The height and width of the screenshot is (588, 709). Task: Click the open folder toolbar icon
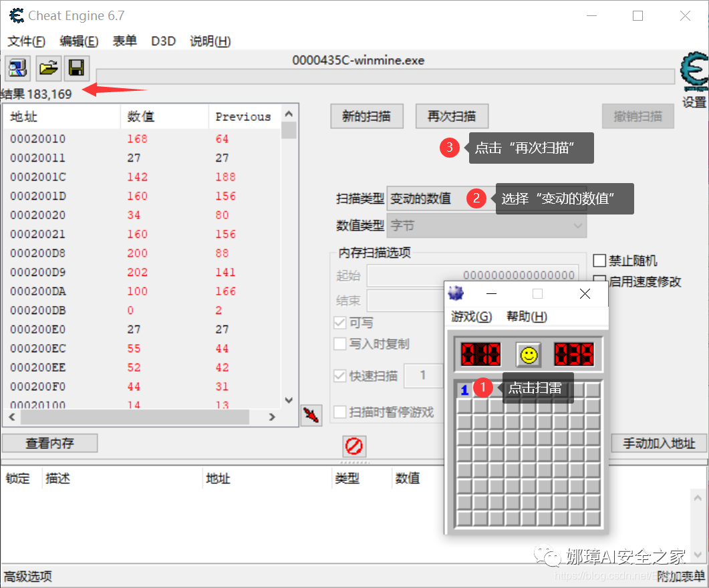pyautogui.click(x=48, y=68)
